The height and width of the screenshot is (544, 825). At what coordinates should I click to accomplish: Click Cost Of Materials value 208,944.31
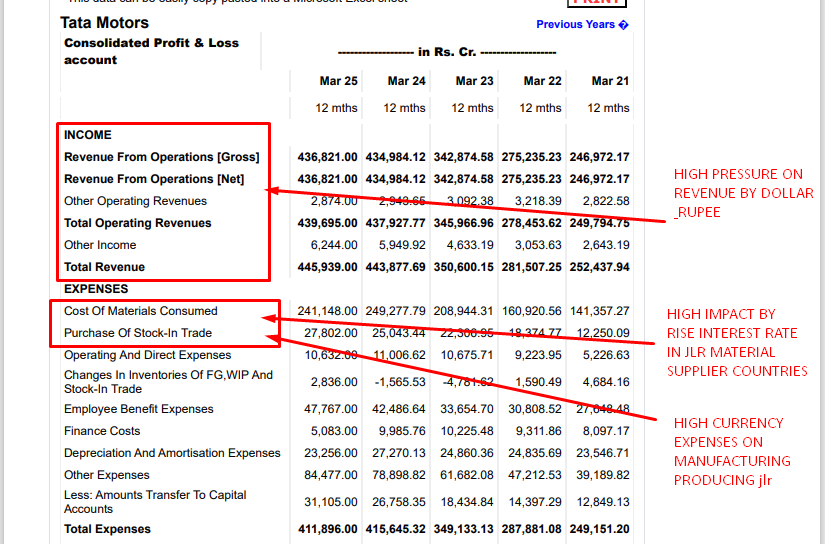(464, 311)
